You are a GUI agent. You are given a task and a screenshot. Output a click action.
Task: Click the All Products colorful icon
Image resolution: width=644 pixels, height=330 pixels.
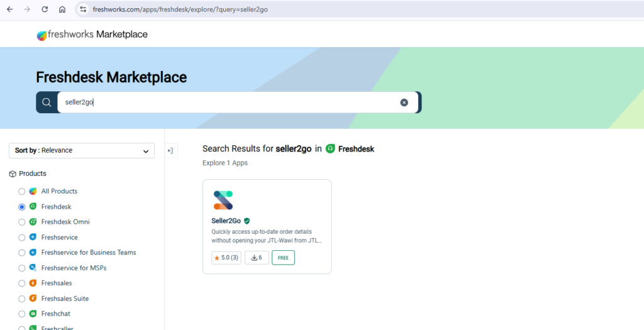[33, 191]
